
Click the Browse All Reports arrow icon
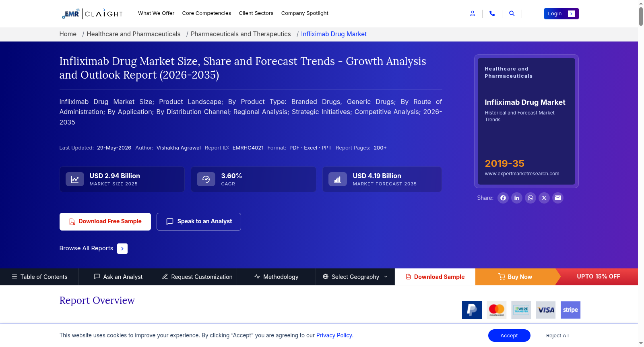pos(122,249)
